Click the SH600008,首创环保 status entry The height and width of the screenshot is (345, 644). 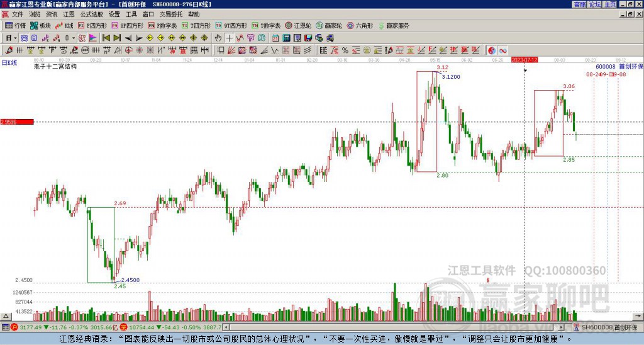pyautogui.click(x=608, y=327)
